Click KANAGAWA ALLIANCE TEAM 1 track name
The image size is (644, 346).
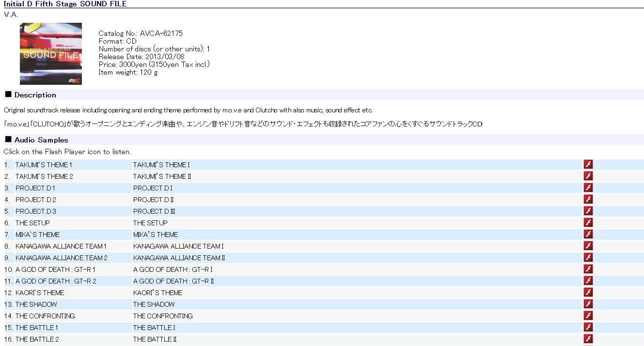(x=61, y=246)
